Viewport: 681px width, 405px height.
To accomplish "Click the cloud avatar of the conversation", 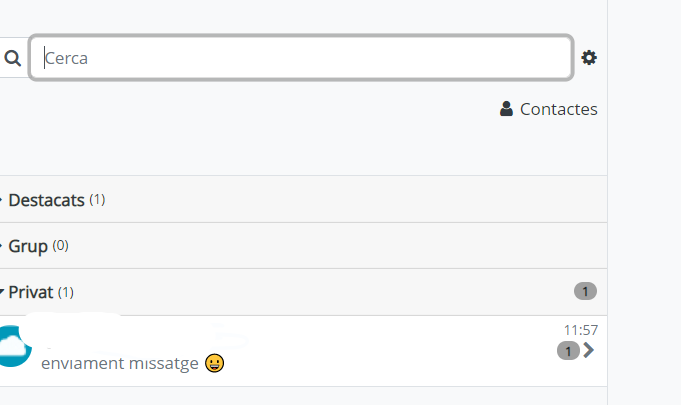I will (15, 346).
